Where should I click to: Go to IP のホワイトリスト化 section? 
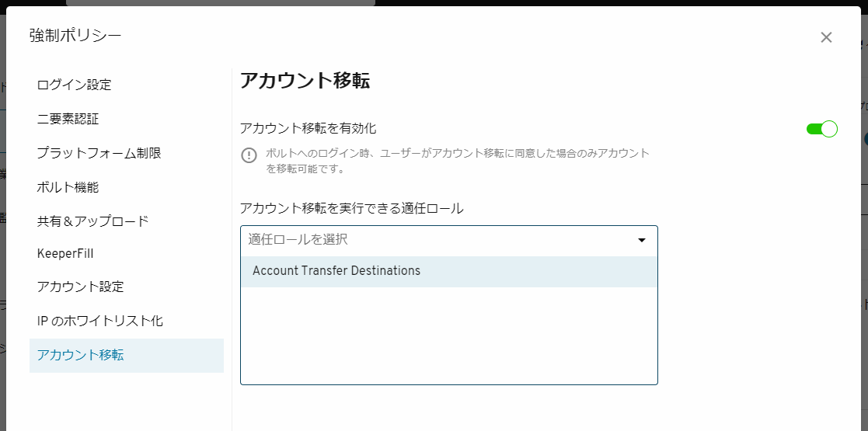click(99, 321)
